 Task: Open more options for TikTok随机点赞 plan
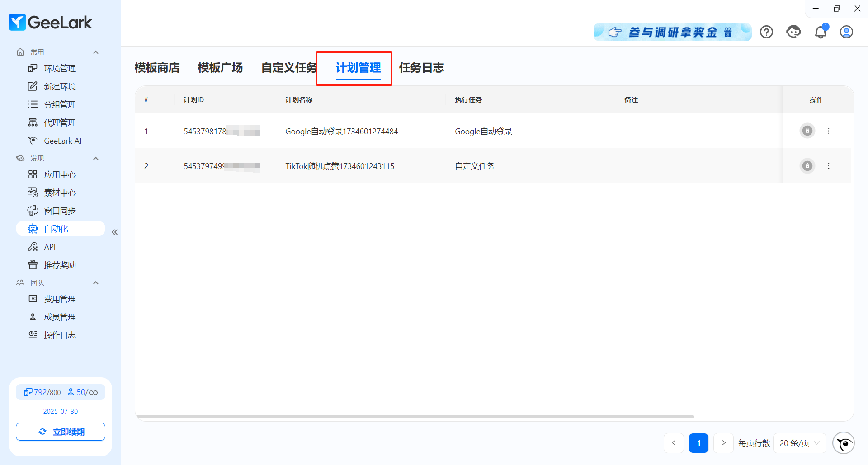point(829,166)
